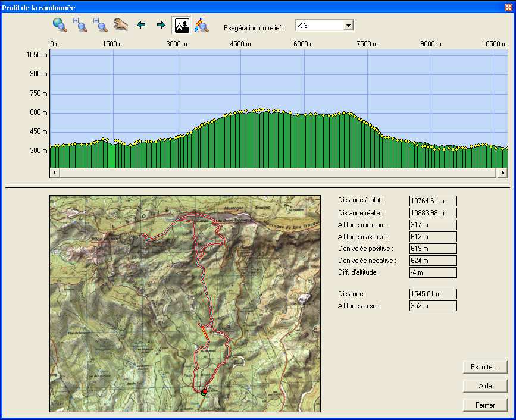Open the Exagération du relief dropdown
Screen dimensions: 516x420
[348, 26]
